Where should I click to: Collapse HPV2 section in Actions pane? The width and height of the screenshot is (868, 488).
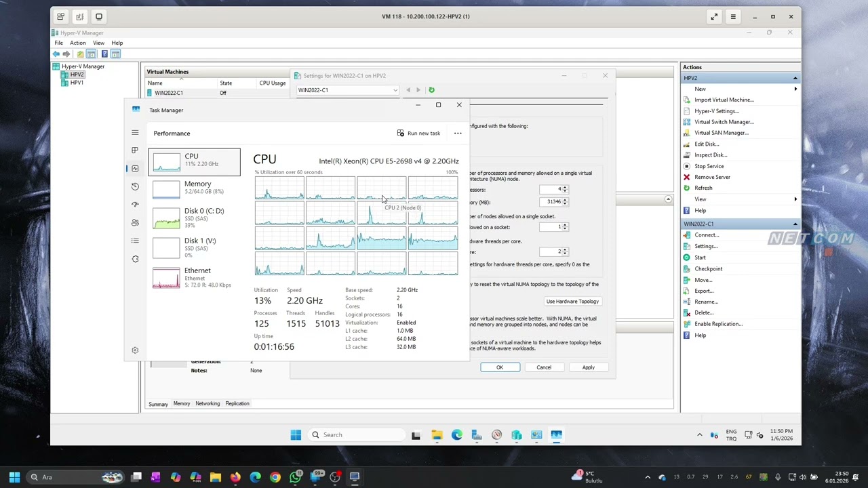click(795, 78)
